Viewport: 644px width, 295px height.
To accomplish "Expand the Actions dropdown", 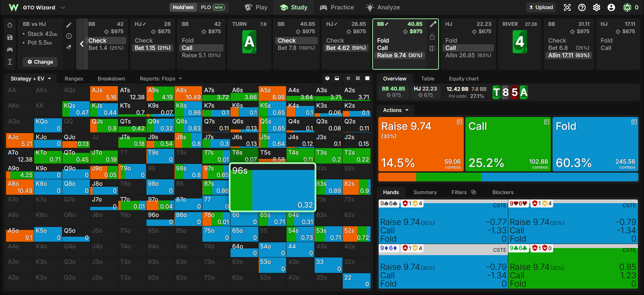I will (x=396, y=110).
